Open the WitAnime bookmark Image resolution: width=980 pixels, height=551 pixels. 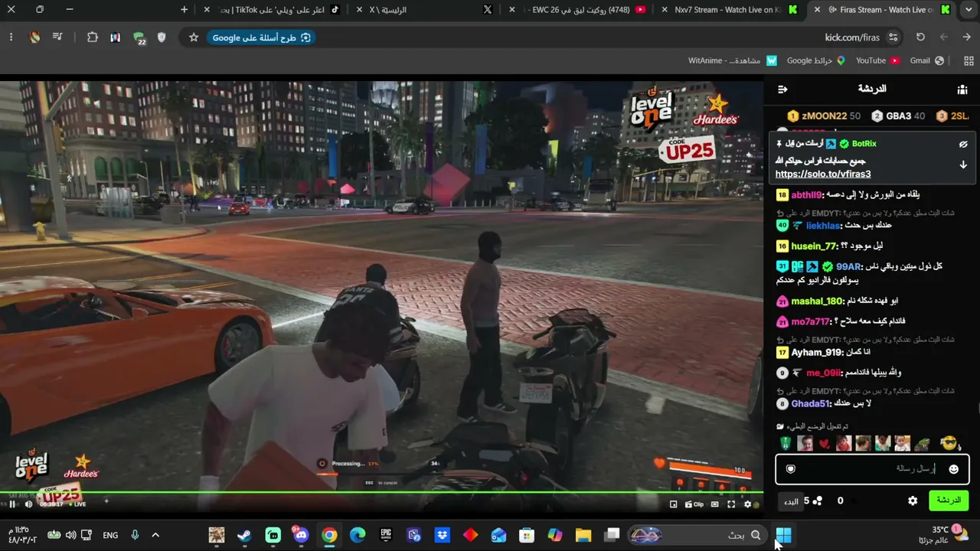click(x=733, y=60)
